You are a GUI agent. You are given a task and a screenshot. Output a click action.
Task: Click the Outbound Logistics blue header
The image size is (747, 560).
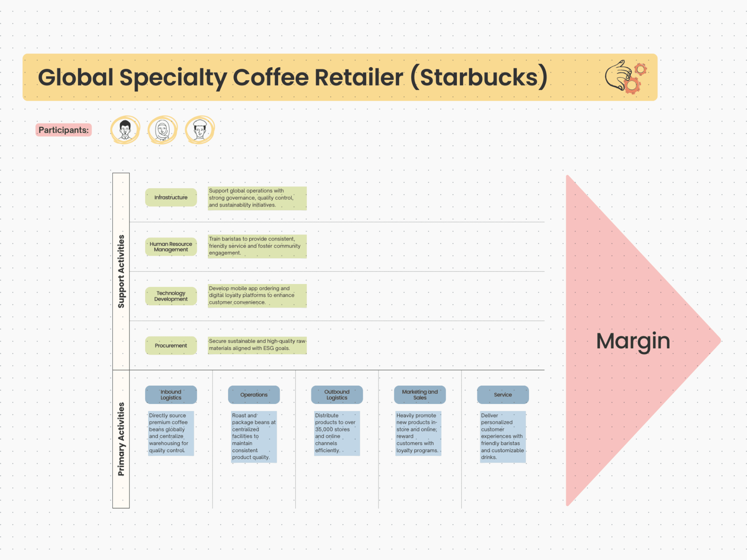337,395
